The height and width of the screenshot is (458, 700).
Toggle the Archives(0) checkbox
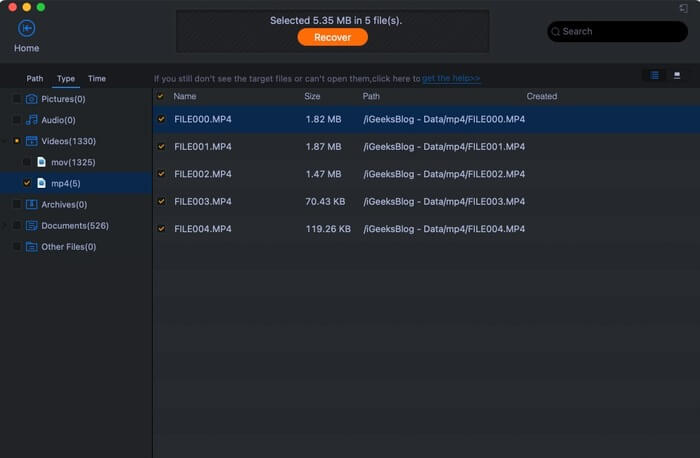[x=17, y=204]
